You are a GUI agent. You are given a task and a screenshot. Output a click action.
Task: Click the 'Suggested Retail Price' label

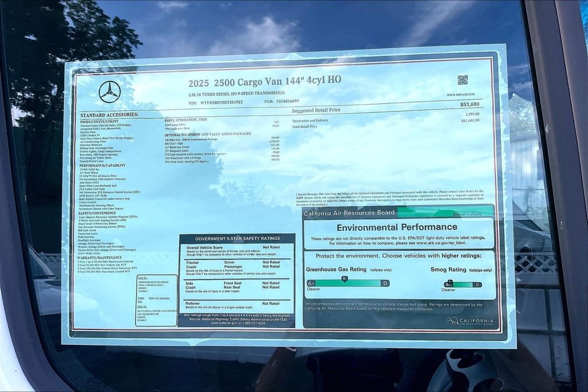pyautogui.click(x=316, y=110)
